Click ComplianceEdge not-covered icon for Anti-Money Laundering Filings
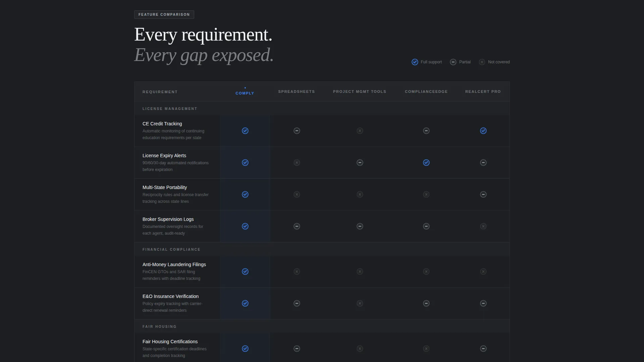The width and height of the screenshot is (644, 362). click(x=426, y=271)
